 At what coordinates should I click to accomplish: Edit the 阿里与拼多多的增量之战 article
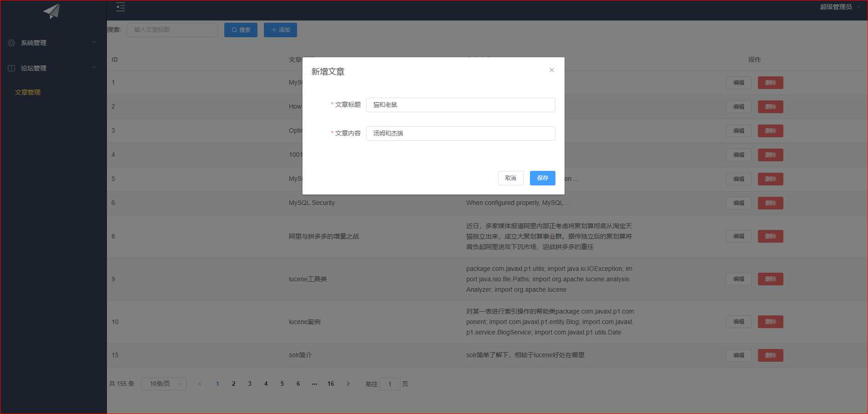point(738,236)
